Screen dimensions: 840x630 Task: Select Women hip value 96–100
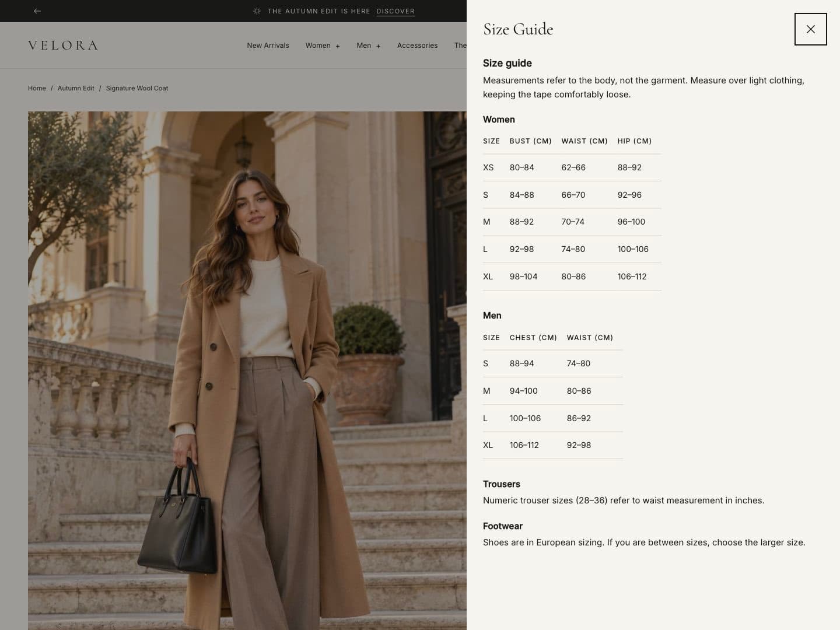(x=631, y=222)
